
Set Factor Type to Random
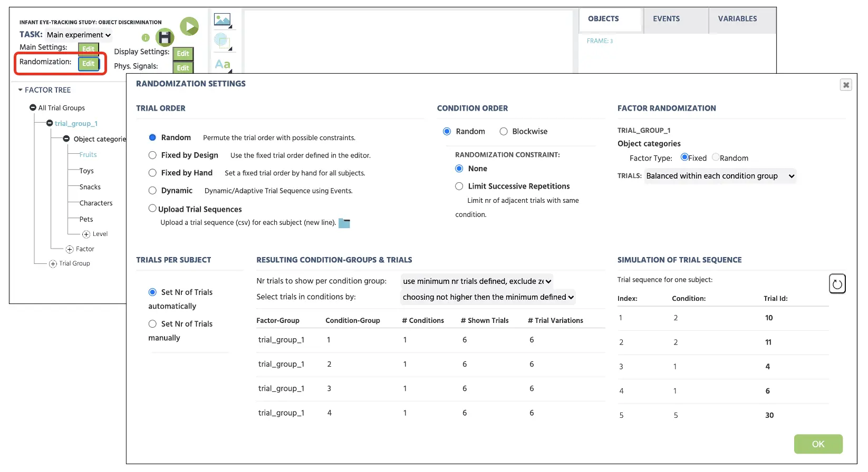click(x=716, y=157)
